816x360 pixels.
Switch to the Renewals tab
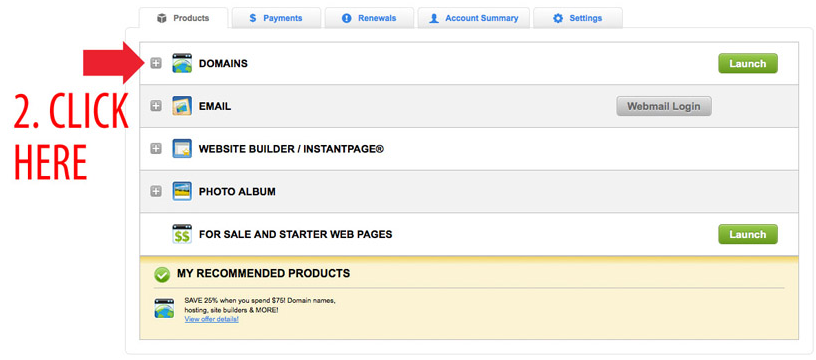(369, 18)
